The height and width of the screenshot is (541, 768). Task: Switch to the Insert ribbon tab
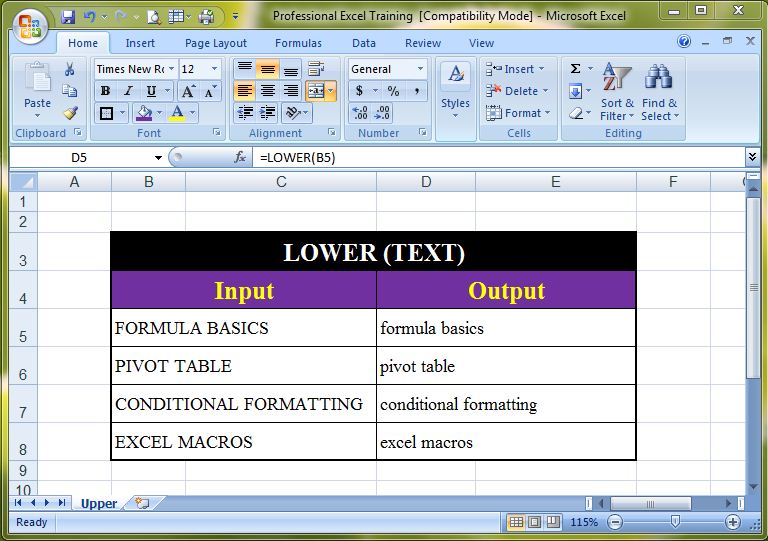click(x=140, y=43)
